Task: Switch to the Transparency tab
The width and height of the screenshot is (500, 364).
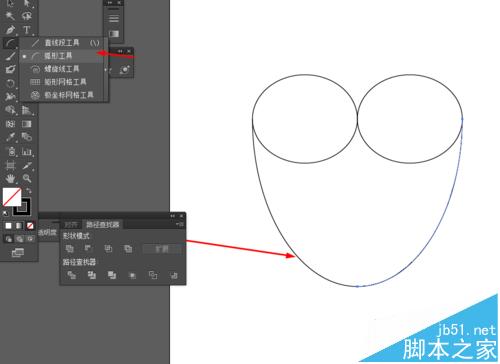Action: 47,232
